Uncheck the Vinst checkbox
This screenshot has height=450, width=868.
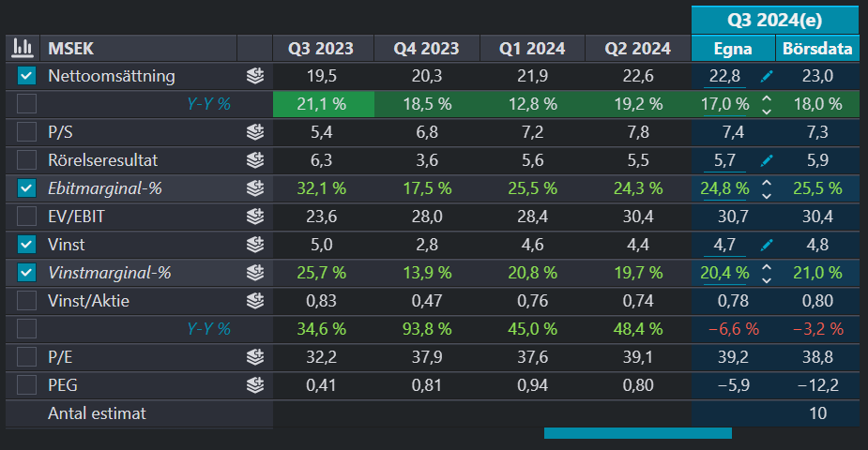26,245
